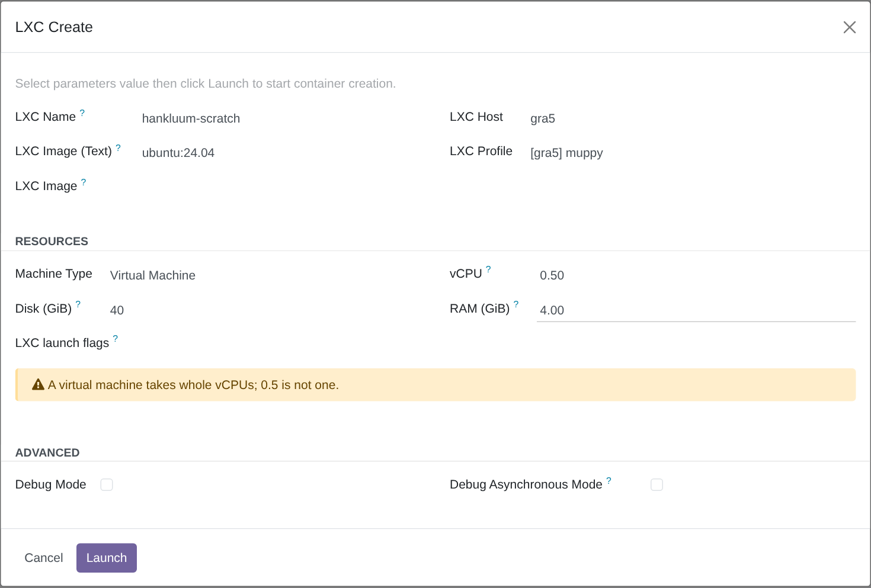The height and width of the screenshot is (588, 871).
Task: Click the empty LXC Image selection field
Action: pos(280,187)
